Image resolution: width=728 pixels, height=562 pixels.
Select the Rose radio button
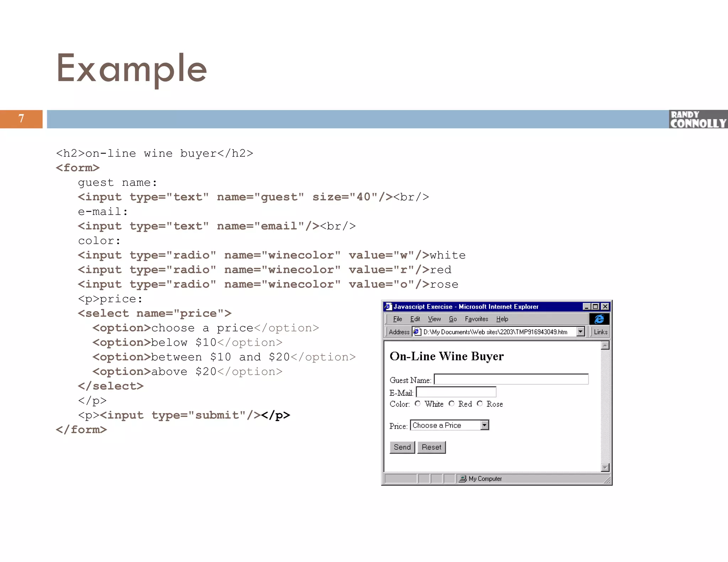tap(480, 404)
